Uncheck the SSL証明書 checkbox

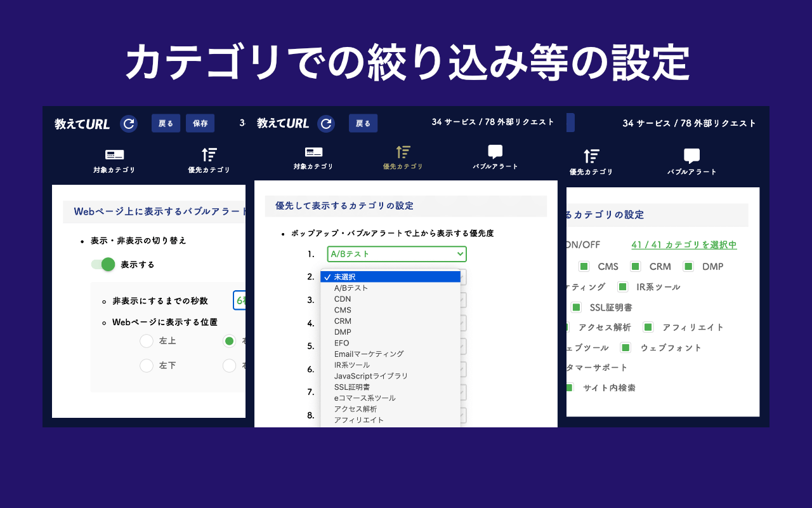(x=576, y=307)
